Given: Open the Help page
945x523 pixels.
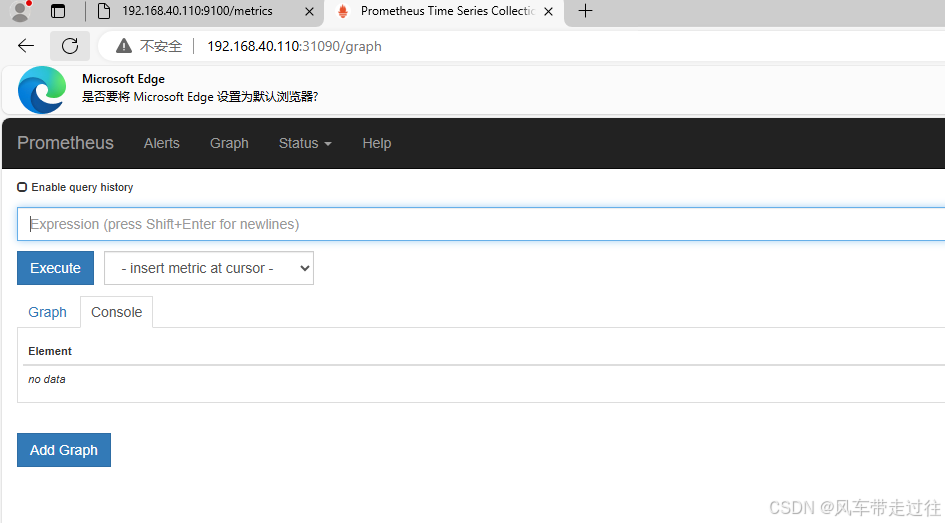Looking at the screenshot, I should 377,143.
